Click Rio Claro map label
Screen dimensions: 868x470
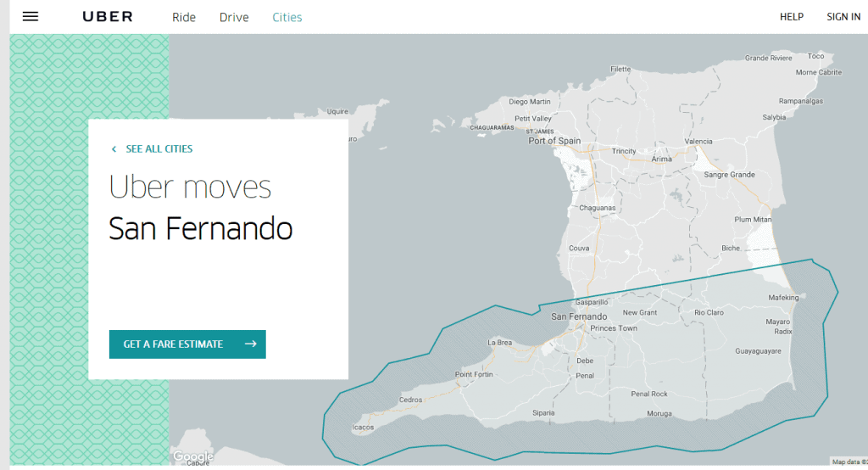coord(709,312)
